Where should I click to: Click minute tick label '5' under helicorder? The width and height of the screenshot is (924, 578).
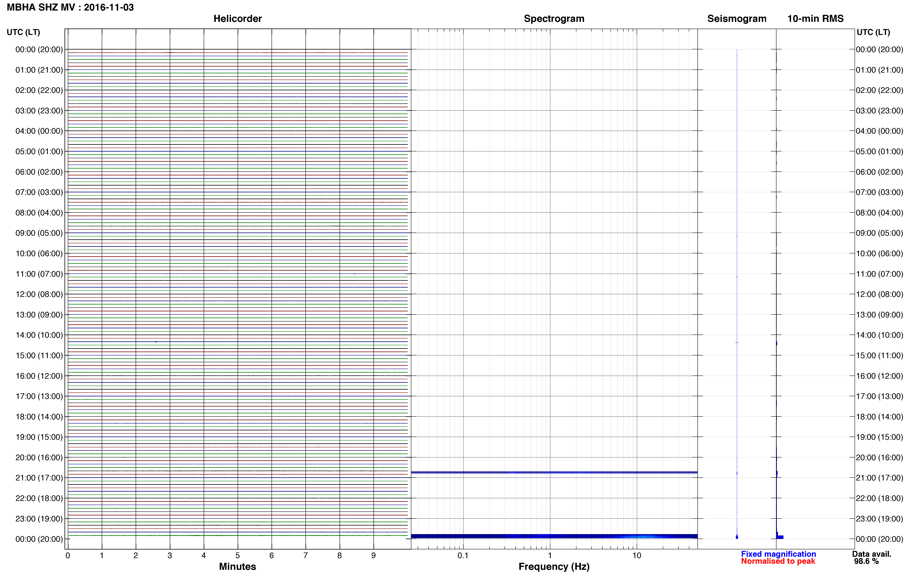point(238,555)
